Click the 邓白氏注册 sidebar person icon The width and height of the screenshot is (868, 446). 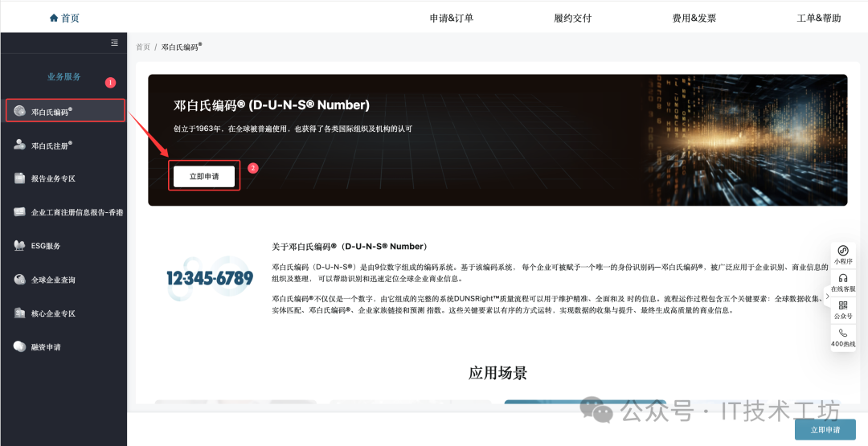click(19, 145)
